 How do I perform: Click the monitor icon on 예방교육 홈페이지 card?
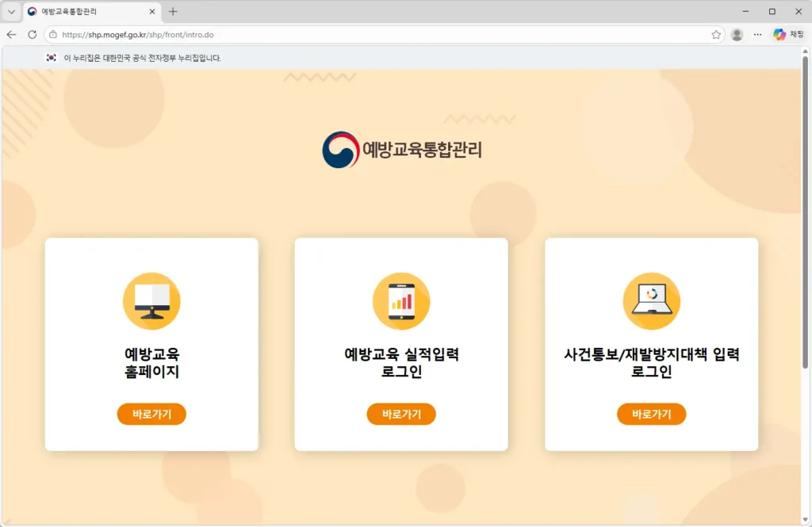[x=151, y=300]
